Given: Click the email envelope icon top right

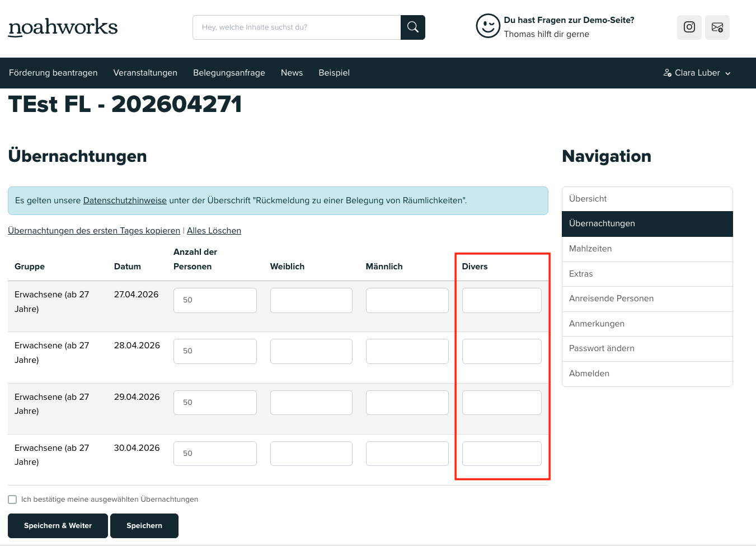Looking at the screenshot, I should [x=717, y=27].
